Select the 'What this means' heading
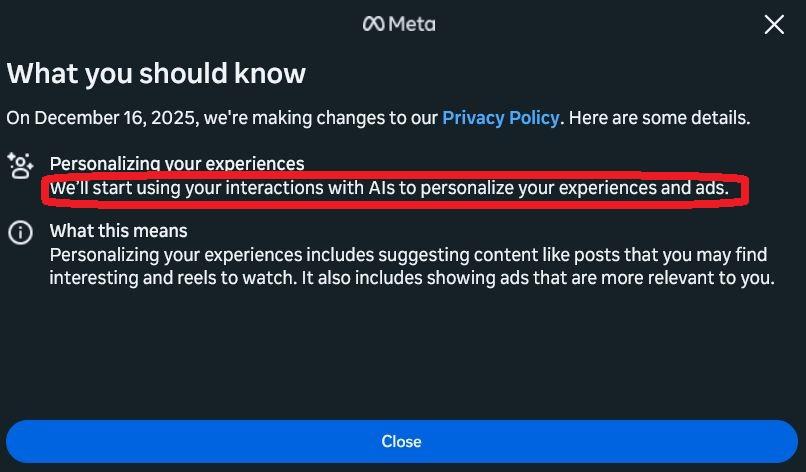Viewport: 806px width, 472px height. click(118, 232)
